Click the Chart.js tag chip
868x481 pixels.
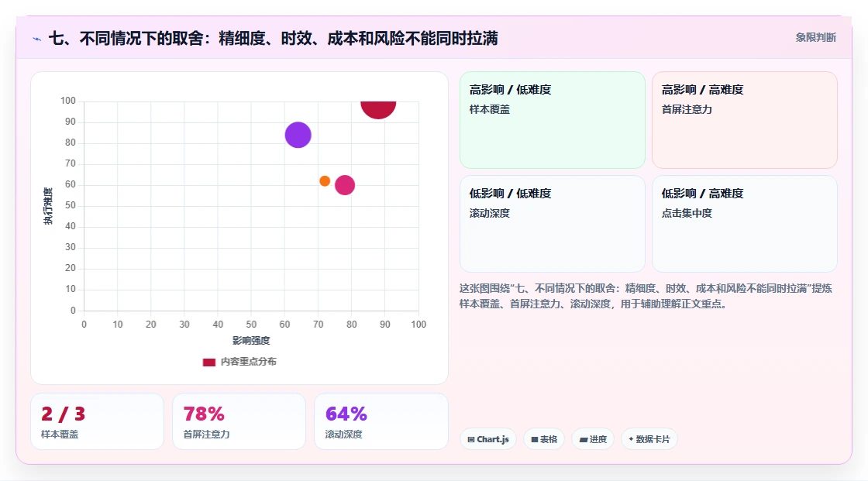coord(488,439)
